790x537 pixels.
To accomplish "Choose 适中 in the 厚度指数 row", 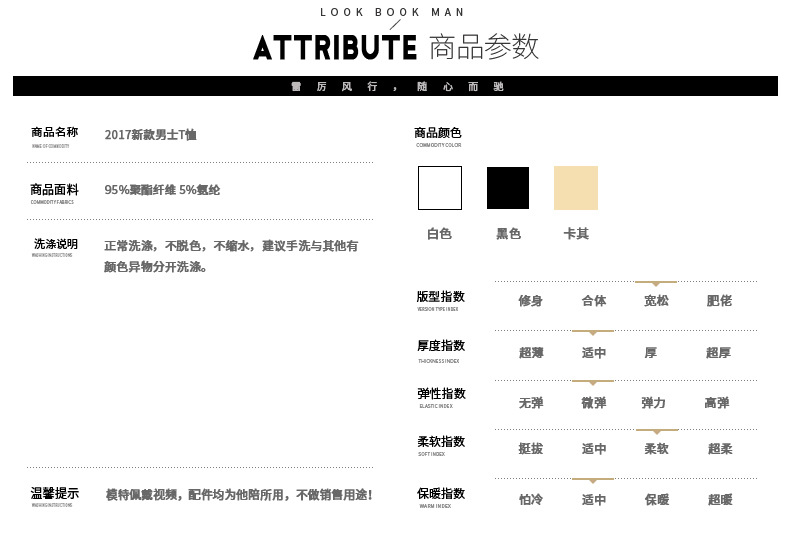I will (x=594, y=352).
